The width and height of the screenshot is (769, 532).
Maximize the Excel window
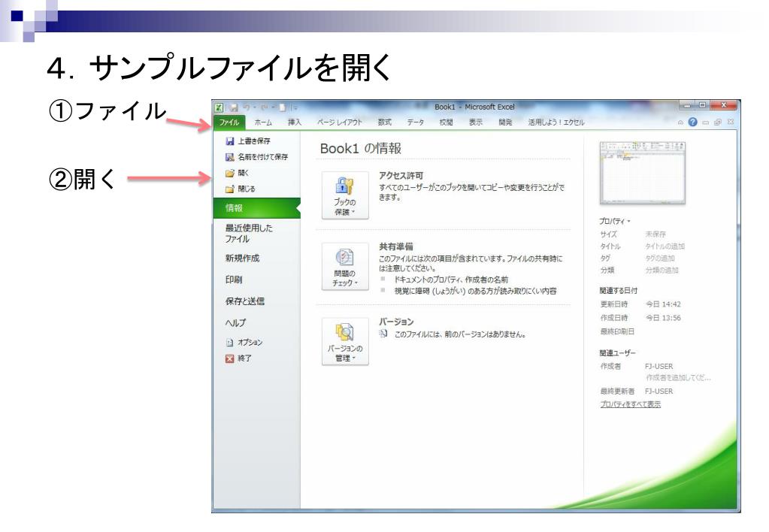coord(702,105)
